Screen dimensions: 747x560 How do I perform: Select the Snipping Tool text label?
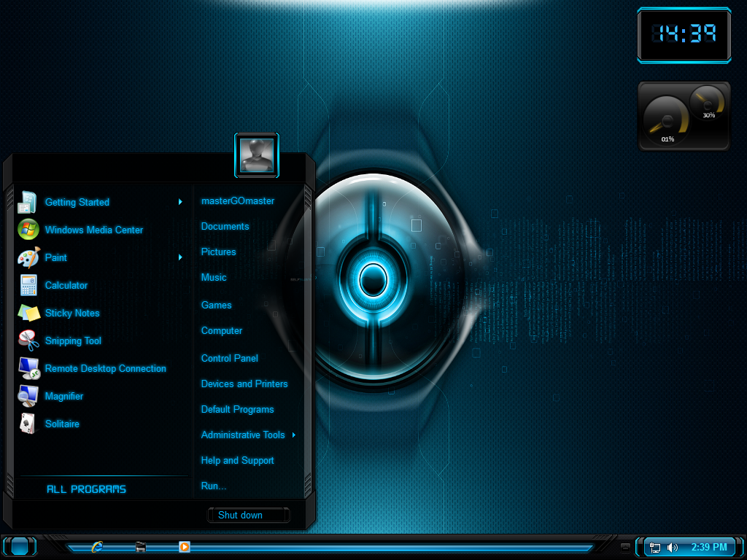click(73, 341)
